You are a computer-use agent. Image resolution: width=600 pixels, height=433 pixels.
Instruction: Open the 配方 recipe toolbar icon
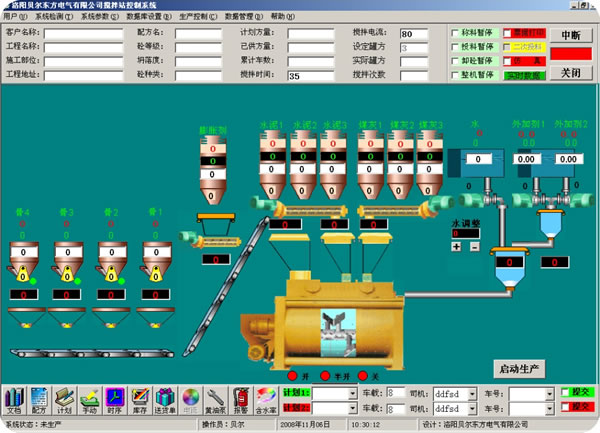pyautogui.click(x=39, y=400)
